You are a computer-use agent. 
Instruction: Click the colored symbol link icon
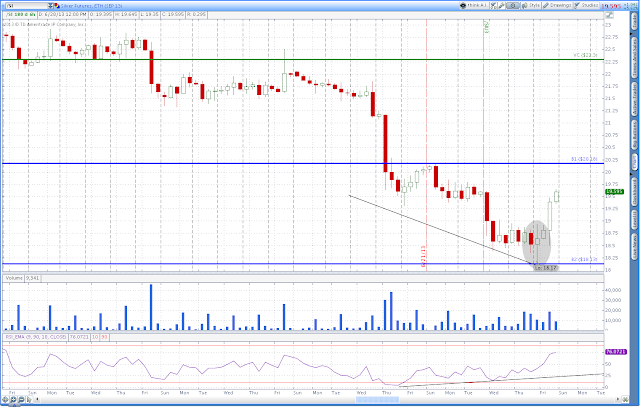coord(57,6)
